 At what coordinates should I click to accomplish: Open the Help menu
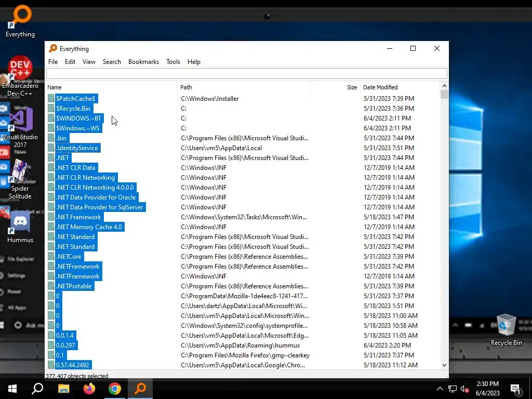click(194, 62)
